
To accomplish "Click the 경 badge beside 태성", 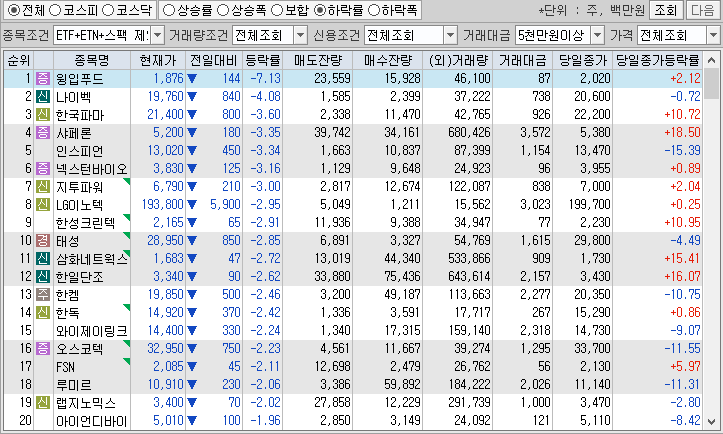I will 43,240.
